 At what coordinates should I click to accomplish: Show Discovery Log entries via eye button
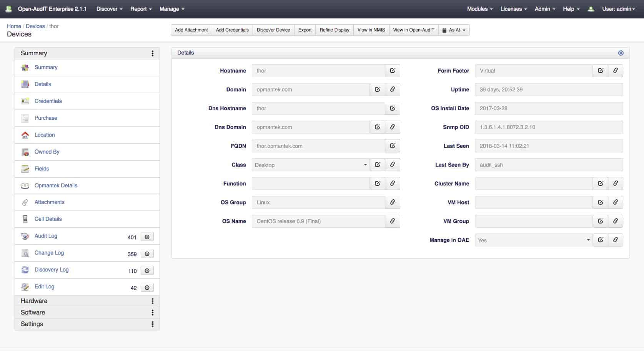(147, 271)
